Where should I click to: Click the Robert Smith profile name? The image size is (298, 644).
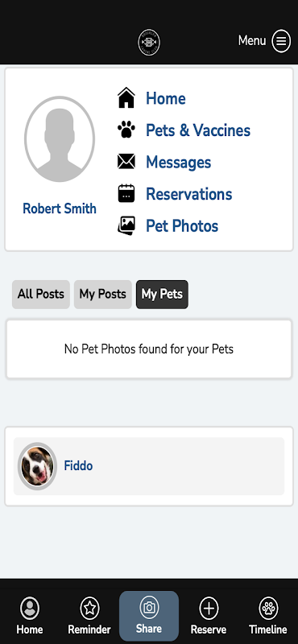click(60, 208)
